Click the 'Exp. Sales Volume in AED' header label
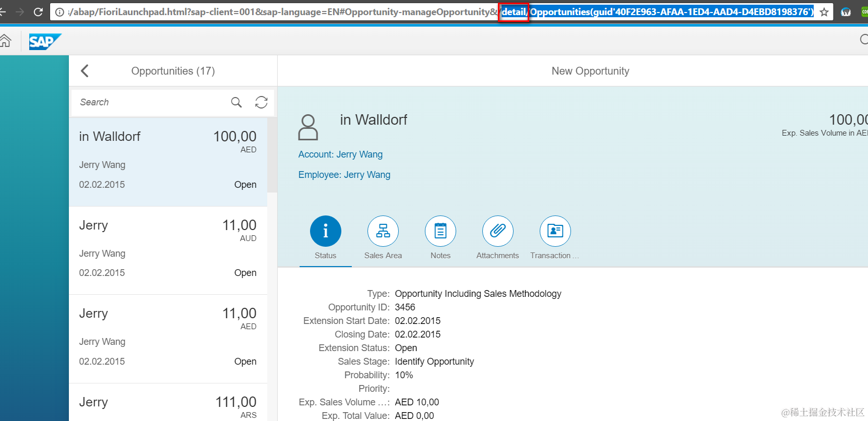868x421 pixels. pos(825,133)
